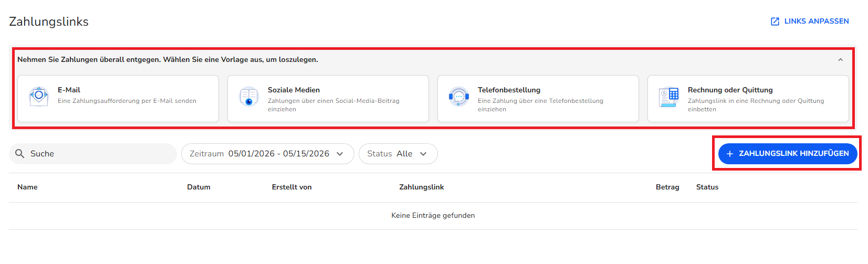The height and width of the screenshot is (264, 868).
Task: Click 'Eine Zahlung über eine Telefonbestellung einziehen' text
Action: coord(540,105)
